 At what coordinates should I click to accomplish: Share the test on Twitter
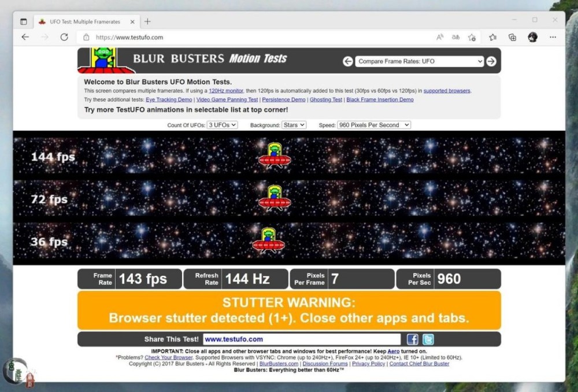428,339
